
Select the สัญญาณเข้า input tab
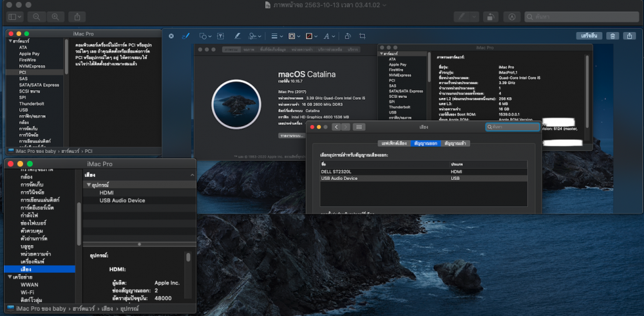pyautogui.click(x=456, y=144)
